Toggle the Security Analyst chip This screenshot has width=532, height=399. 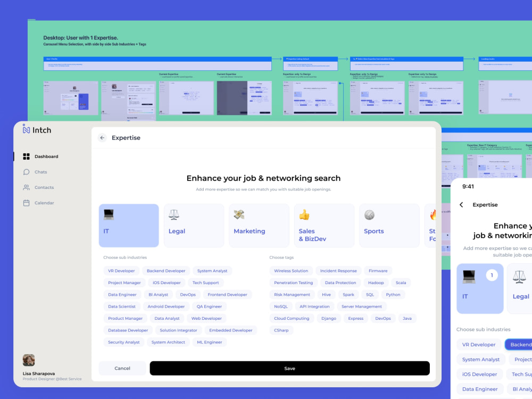[x=123, y=342]
